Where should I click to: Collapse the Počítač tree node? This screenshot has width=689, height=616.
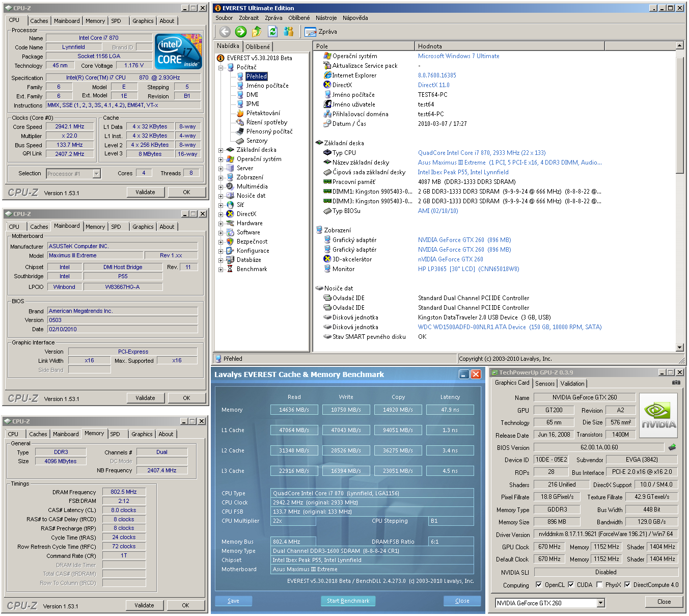[221, 67]
